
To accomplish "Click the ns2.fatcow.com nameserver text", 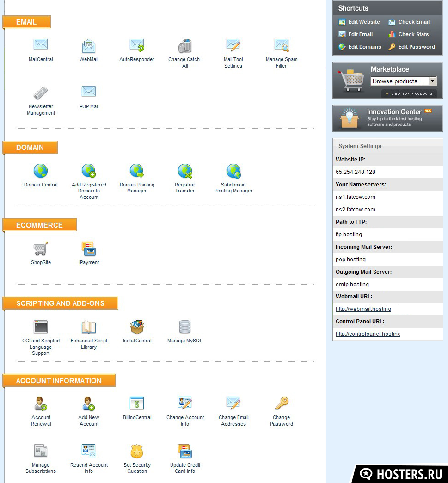I will pos(356,210).
